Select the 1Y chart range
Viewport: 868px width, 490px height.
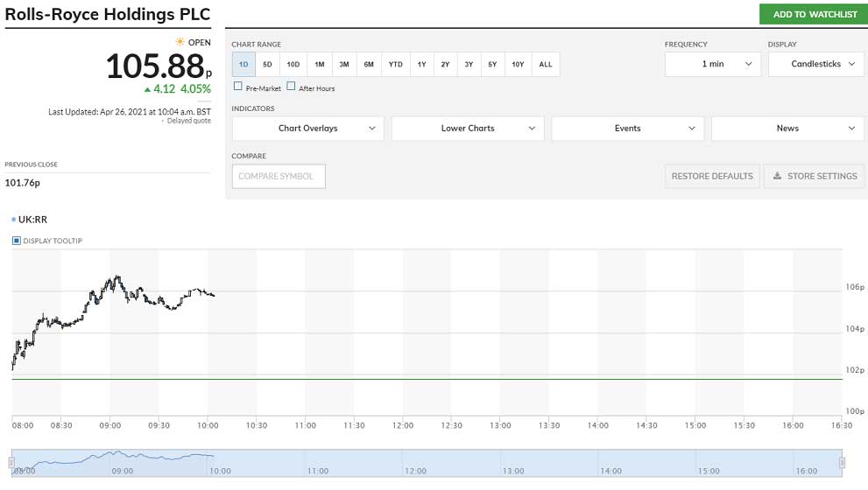point(422,64)
